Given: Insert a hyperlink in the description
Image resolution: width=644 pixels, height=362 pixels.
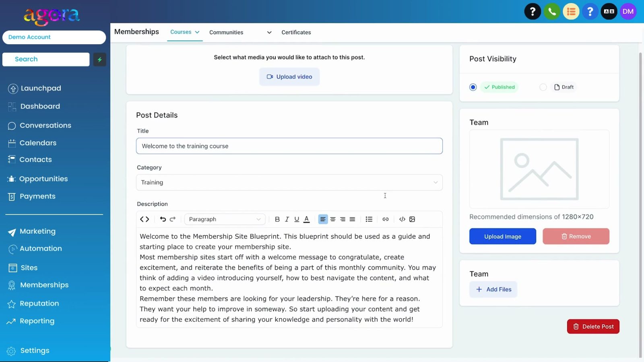Looking at the screenshot, I should click(386, 219).
